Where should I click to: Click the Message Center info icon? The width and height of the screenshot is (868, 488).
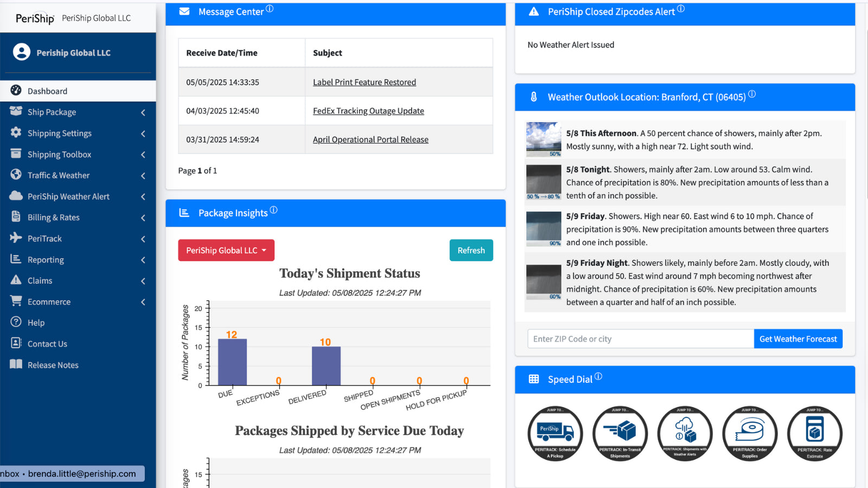coord(270,9)
